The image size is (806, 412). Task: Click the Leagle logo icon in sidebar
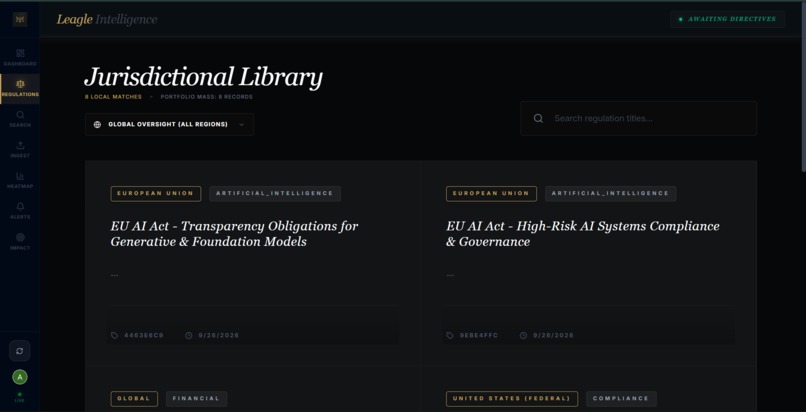[x=20, y=19]
